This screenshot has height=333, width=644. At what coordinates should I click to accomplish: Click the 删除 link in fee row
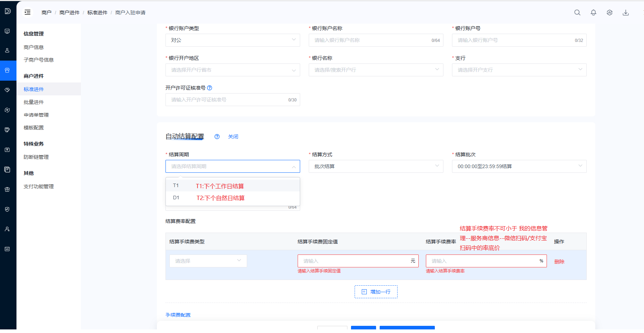[559, 262]
